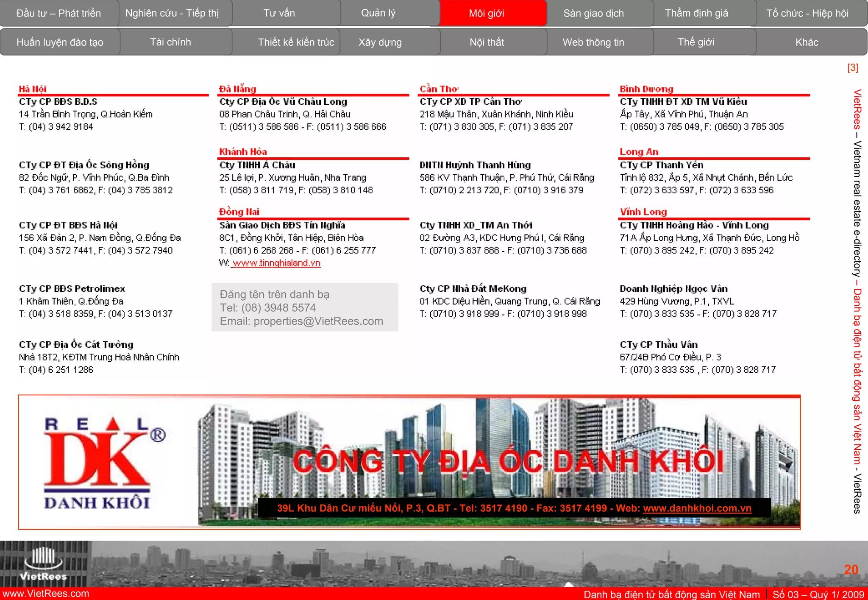Viewport: 868px width, 600px height.
Task: Click the VietRees logo in the footer
Action: point(44,564)
